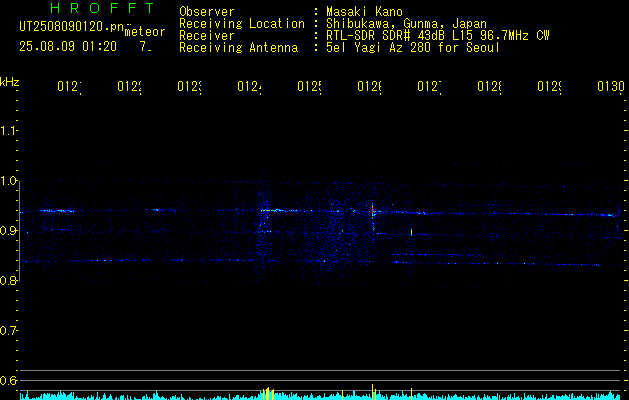Select antenna text 5el Yagi Az 280 for Seoul
The image size is (629, 400).
[x=413, y=48]
